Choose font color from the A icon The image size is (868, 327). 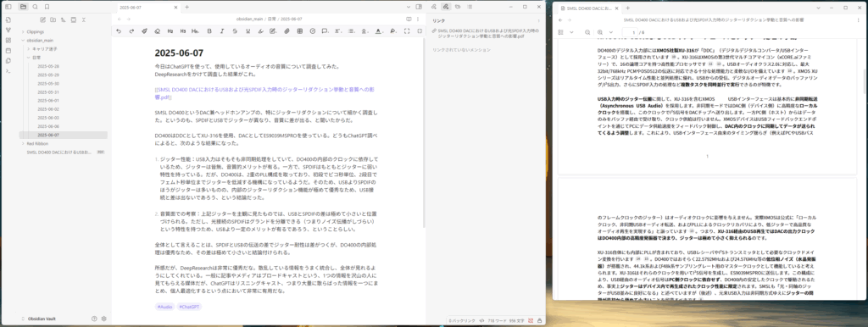(378, 31)
